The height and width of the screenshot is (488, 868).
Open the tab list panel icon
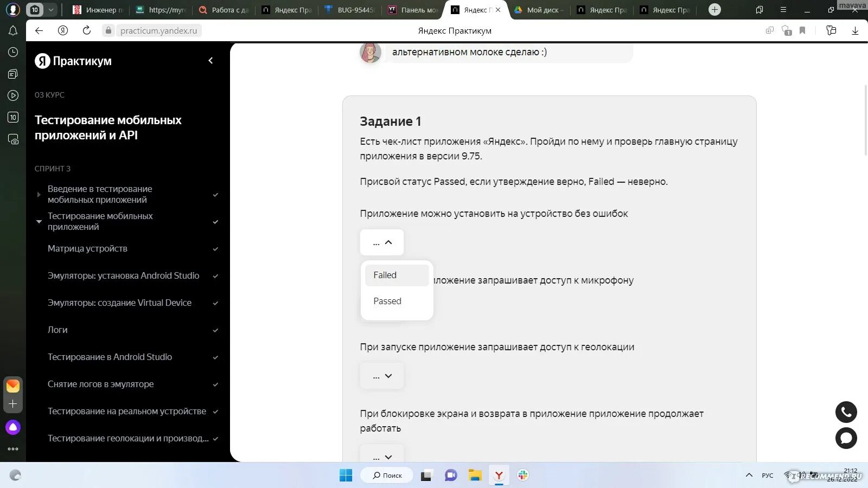pos(759,10)
